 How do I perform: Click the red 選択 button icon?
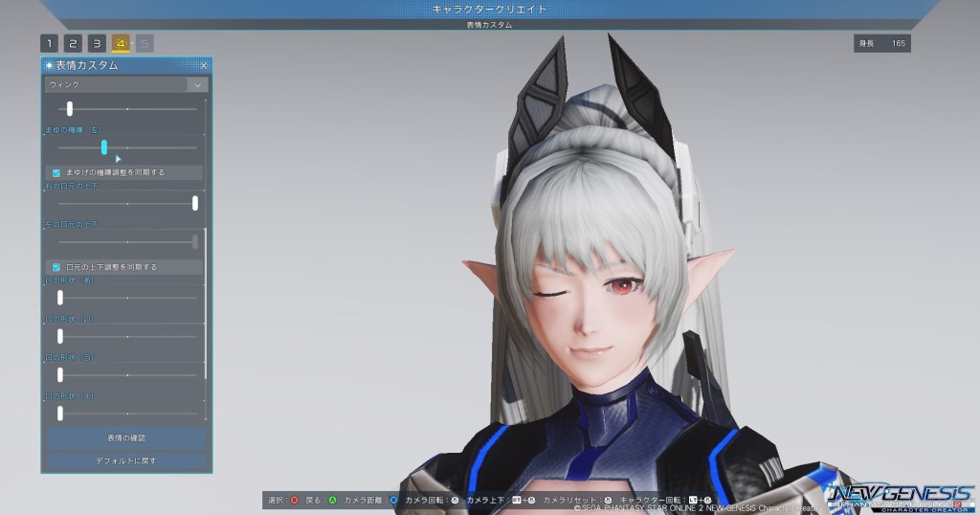[294, 500]
